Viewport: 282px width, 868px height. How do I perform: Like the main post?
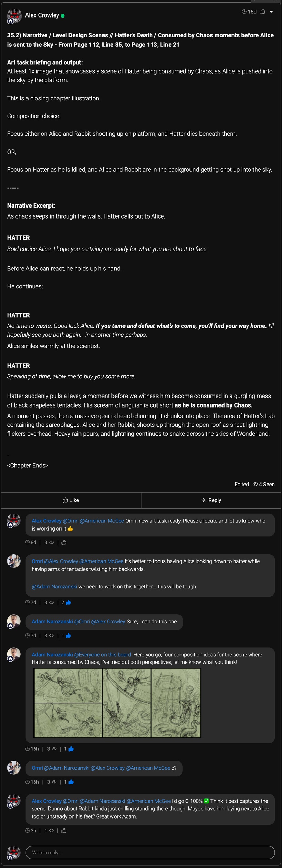click(71, 500)
